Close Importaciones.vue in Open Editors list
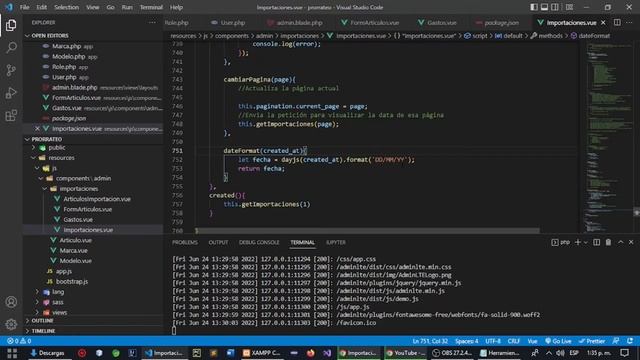 (37, 129)
